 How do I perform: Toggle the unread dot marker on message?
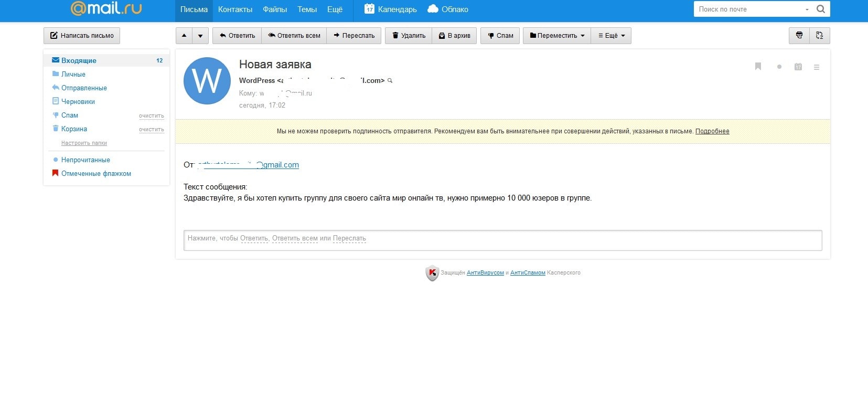pos(779,67)
